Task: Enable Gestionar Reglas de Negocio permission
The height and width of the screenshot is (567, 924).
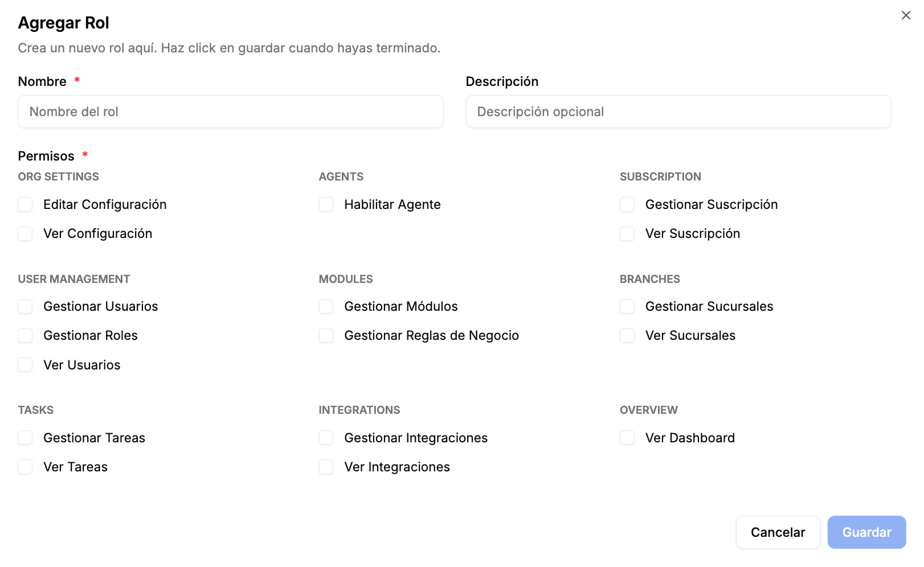Action: (x=326, y=335)
